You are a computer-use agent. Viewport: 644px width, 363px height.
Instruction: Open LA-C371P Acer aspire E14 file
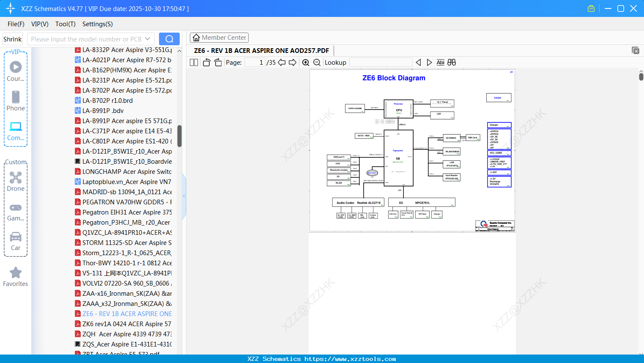pyautogui.click(x=123, y=131)
